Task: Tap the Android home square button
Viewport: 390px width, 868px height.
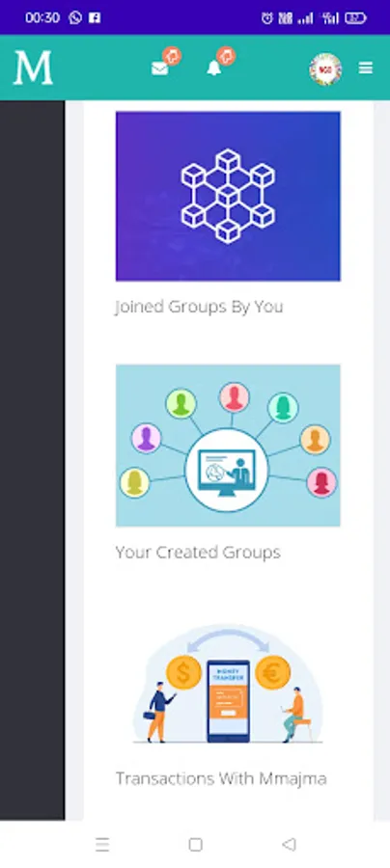Action: pyautogui.click(x=195, y=844)
